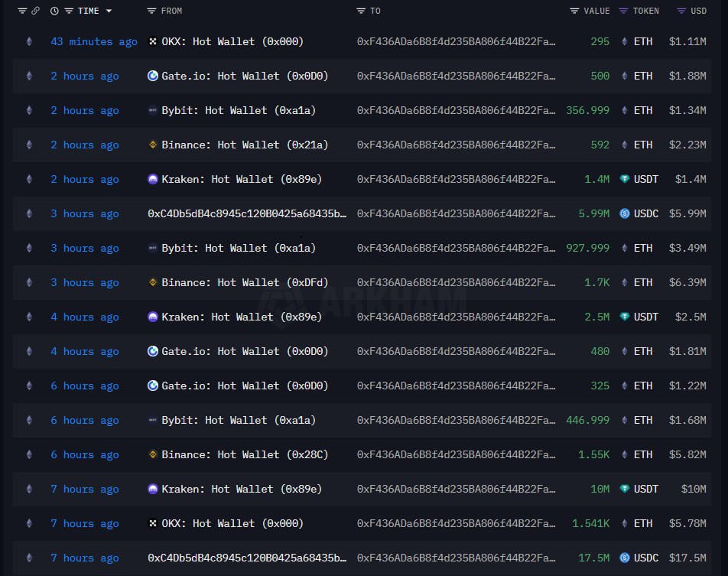Open Bybit: Hot Wallet in $1.34M row
Viewport: 728px width, 576px height.
coord(239,110)
